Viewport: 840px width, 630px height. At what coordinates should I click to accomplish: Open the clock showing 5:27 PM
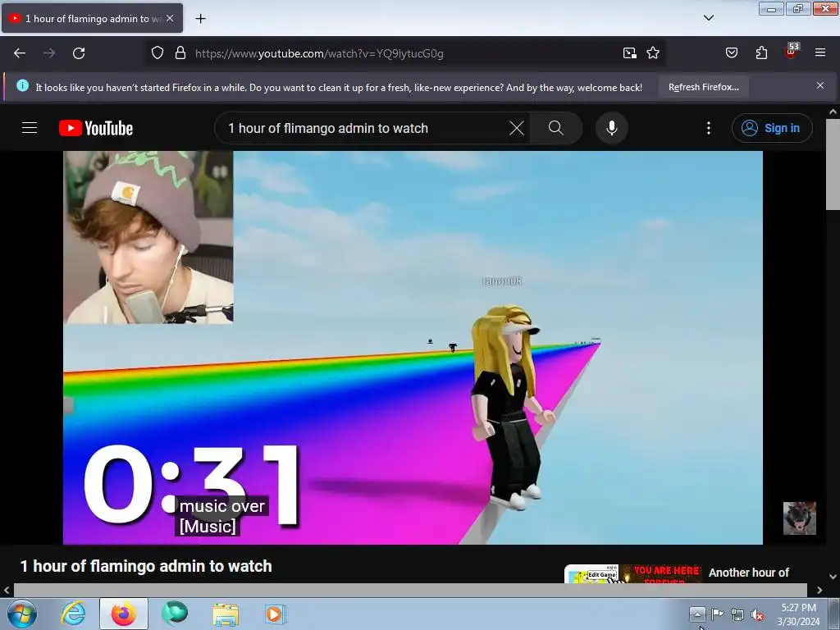798,614
